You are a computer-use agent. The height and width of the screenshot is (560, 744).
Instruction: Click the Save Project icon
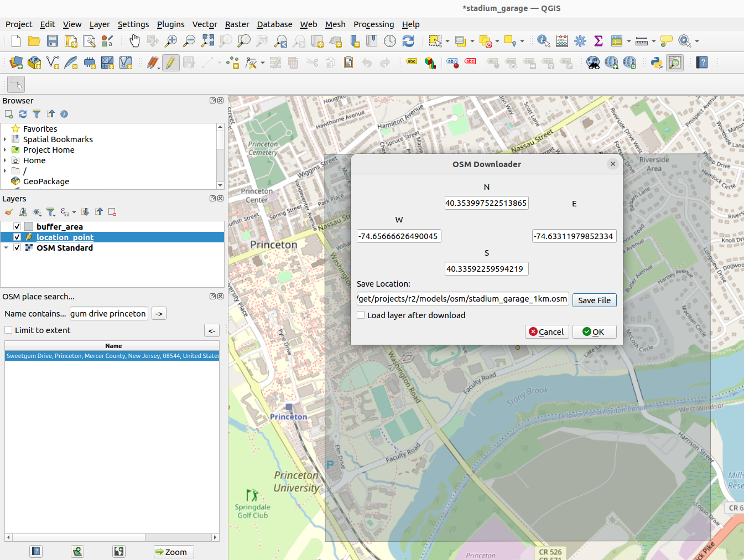[x=53, y=41]
